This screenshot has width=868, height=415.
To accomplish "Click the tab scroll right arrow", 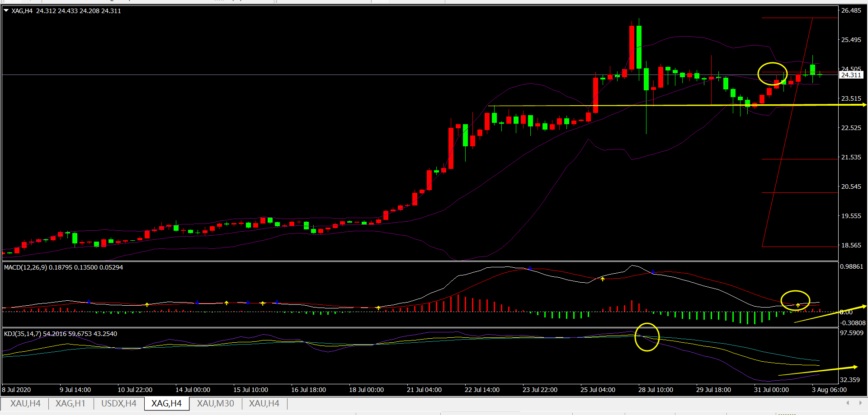I will coord(860,403).
